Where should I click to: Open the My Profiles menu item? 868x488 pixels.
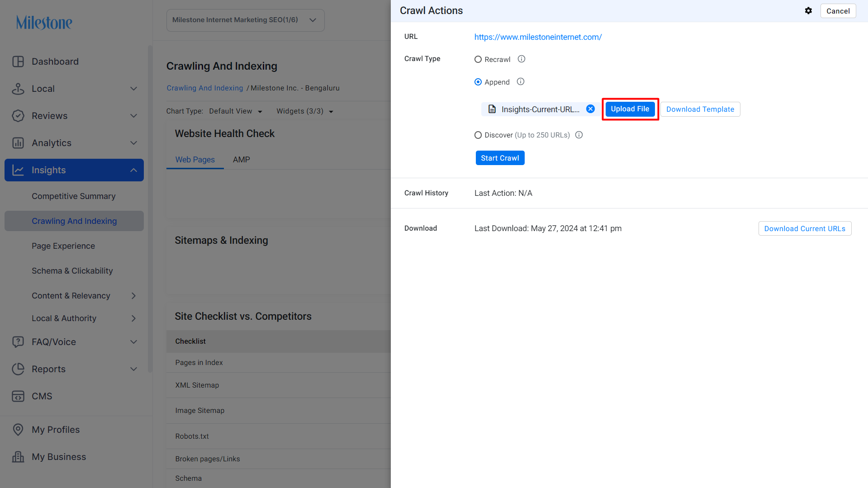(x=56, y=430)
